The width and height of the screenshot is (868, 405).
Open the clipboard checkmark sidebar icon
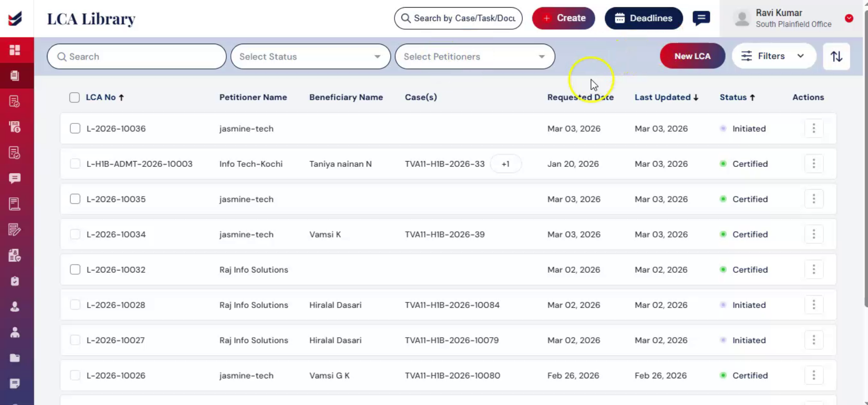pos(15,281)
